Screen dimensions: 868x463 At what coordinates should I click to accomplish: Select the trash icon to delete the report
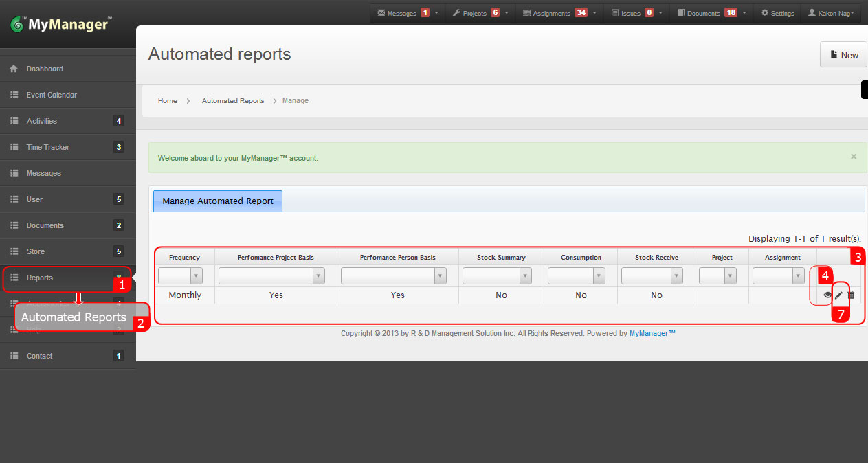point(851,295)
